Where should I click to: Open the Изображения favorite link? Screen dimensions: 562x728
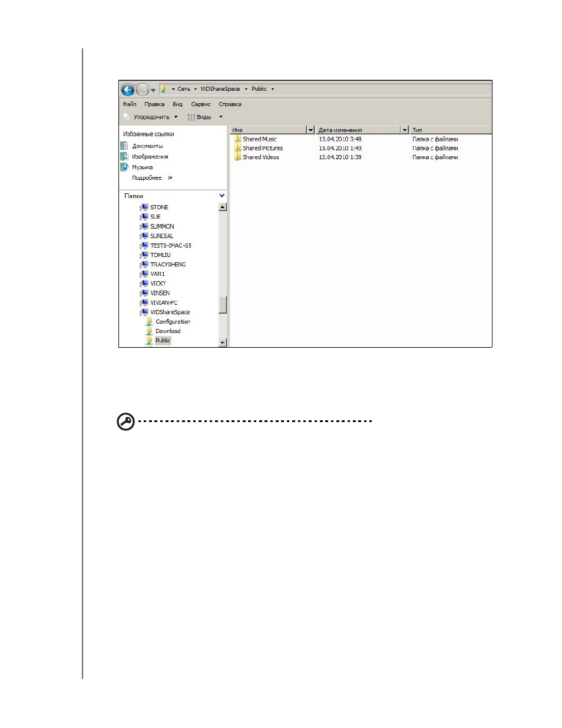pos(150,157)
